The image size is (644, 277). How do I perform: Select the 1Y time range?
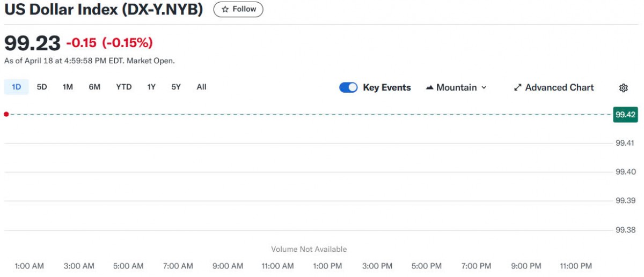click(x=151, y=87)
